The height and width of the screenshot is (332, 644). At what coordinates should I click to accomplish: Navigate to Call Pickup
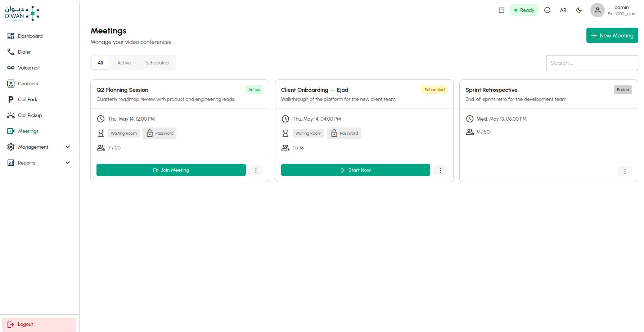pyautogui.click(x=40, y=115)
